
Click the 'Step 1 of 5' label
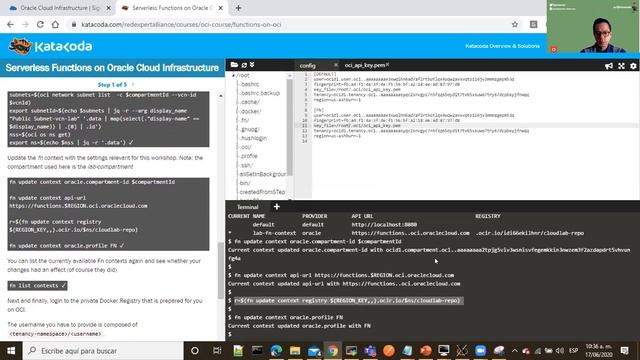pyautogui.click(x=112, y=84)
